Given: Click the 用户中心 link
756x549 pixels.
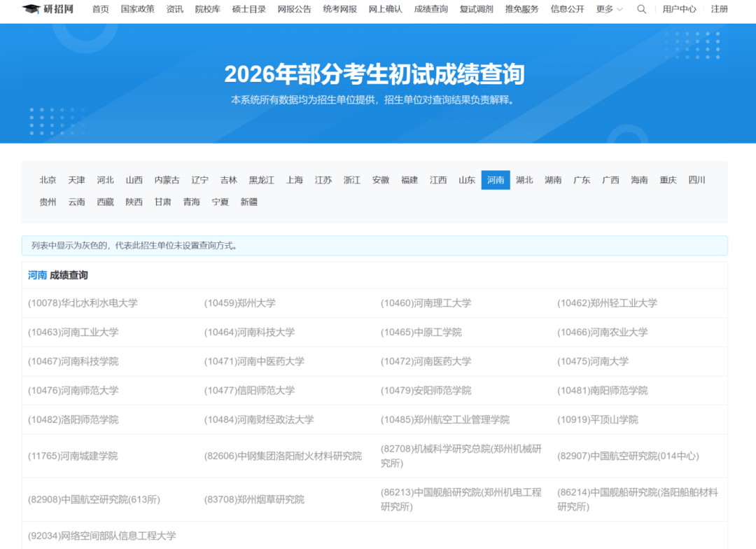Looking at the screenshot, I should pyautogui.click(x=679, y=9).
